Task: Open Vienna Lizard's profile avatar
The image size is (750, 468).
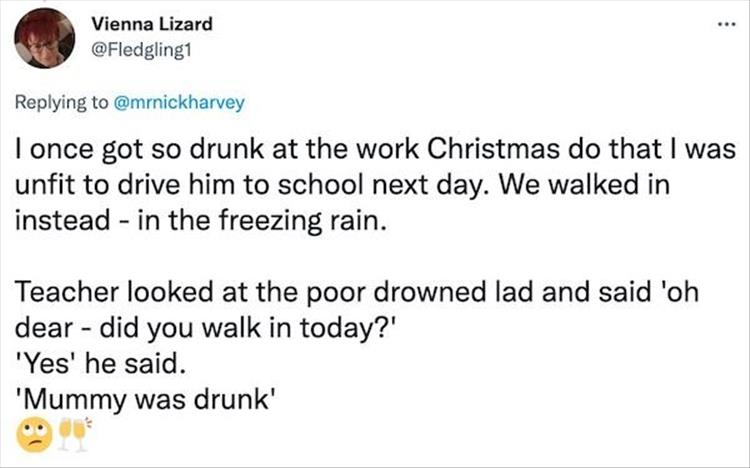Action: 45,38
